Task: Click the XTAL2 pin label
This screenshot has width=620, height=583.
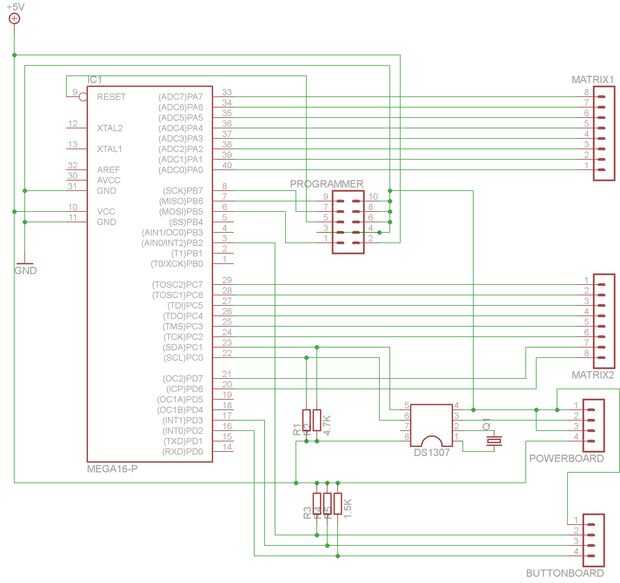Action: point(110,128)
